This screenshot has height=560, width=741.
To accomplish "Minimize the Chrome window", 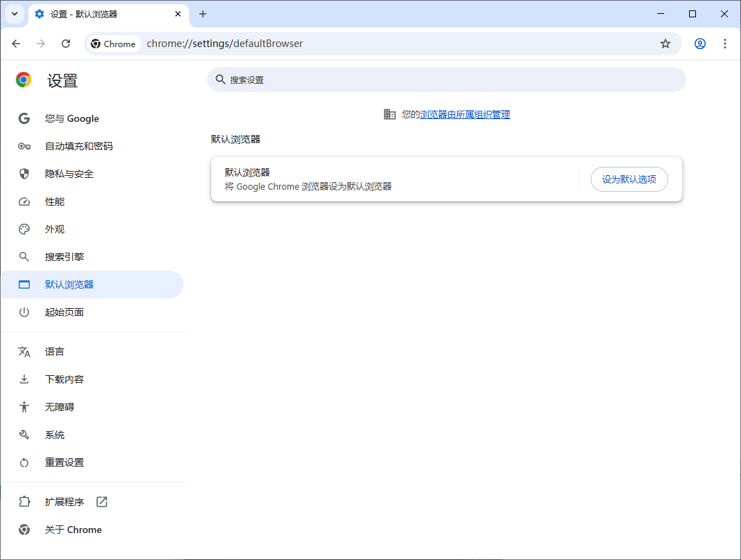I will click(x=661, y=14).
